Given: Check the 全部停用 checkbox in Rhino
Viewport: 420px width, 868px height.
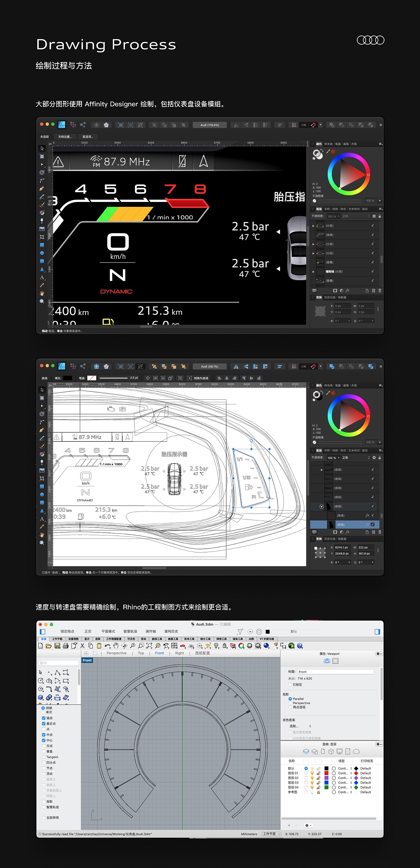Looking at the screenshot, I should click(x=44, y=818).
